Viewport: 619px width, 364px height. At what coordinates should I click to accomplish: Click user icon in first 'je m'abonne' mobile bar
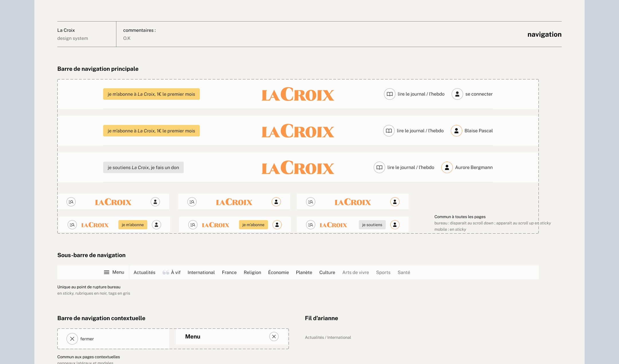156,225
